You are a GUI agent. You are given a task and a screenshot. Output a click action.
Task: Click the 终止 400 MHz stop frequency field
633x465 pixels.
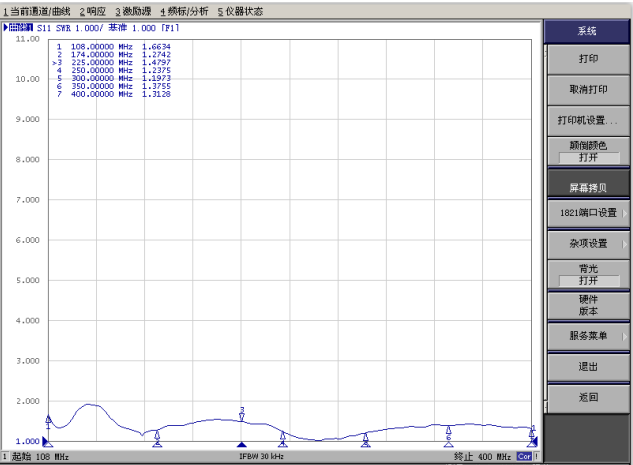[x=482, y=456]
